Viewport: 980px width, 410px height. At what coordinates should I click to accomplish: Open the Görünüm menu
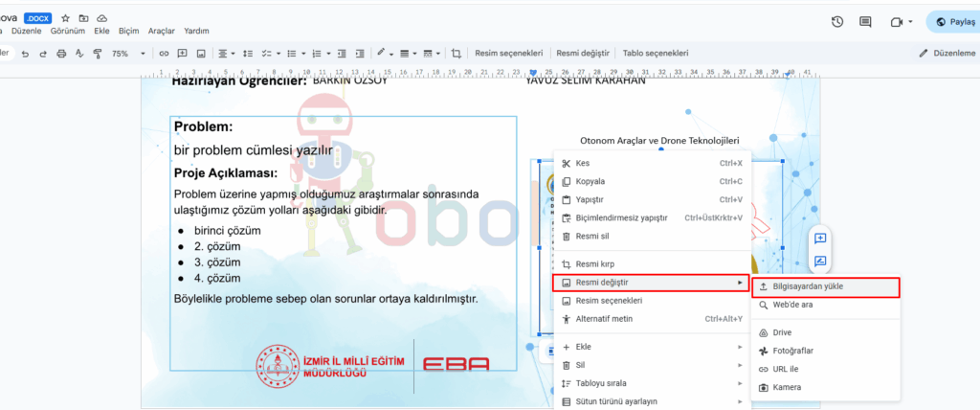click(67, 31)
